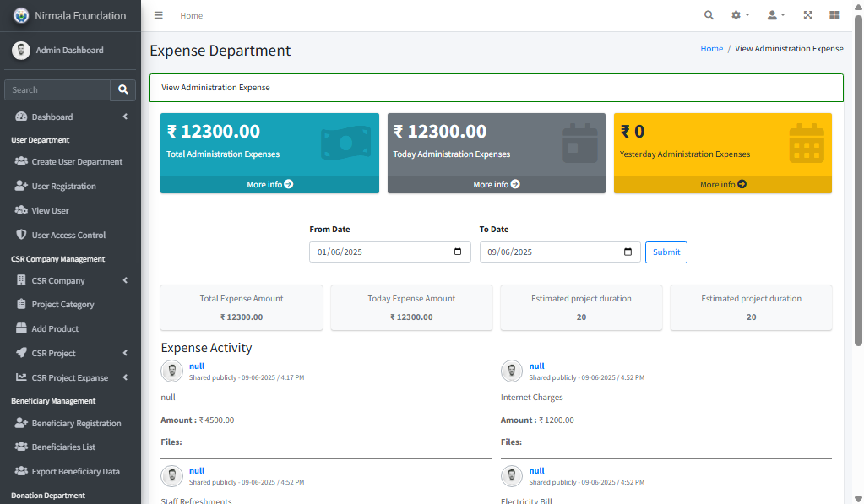The height and width of the screenshot is (504, 864).
Task: Open the To Date calendar picker icon
Action: click(628, 252)
